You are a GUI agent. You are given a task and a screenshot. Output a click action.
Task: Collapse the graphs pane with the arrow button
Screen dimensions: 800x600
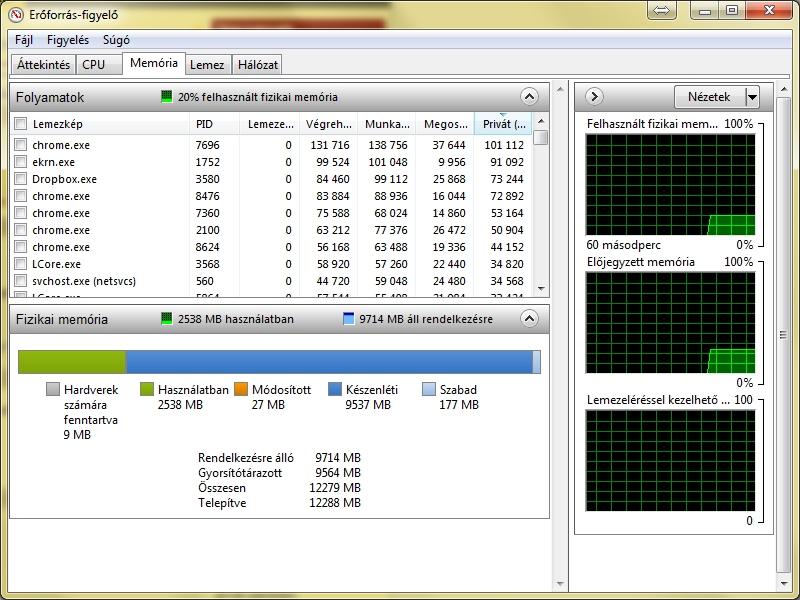594,96
